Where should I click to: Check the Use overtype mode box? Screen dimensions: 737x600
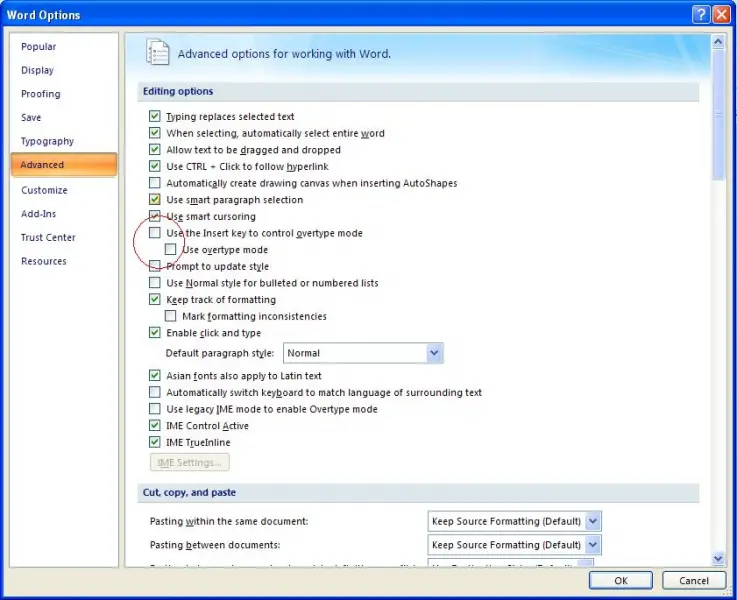[171, 249]
